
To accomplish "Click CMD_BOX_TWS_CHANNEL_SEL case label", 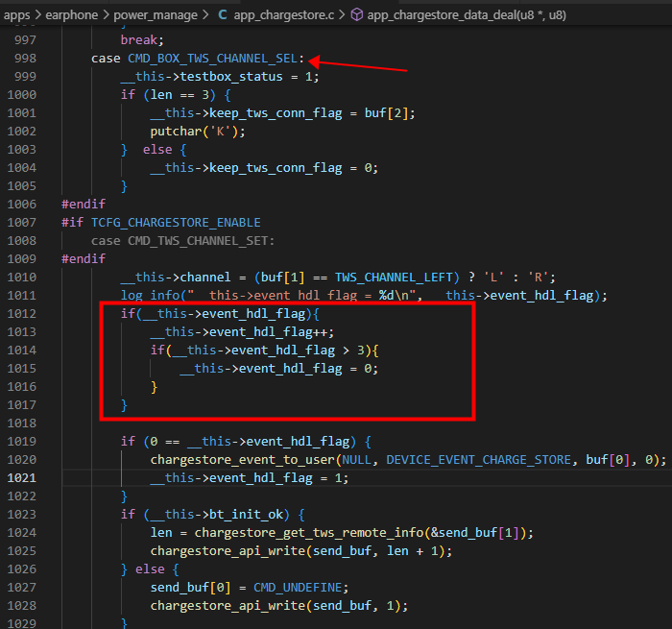I will click(212, 59).
